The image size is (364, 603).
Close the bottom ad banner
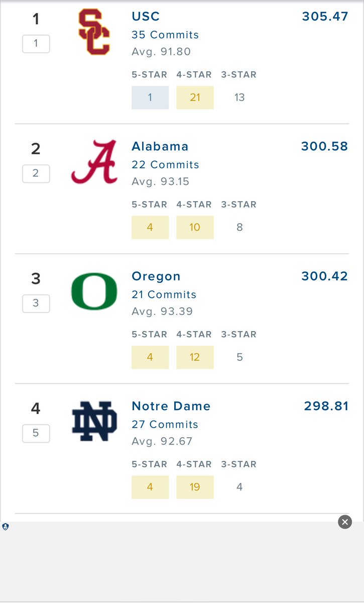point(344,522)
